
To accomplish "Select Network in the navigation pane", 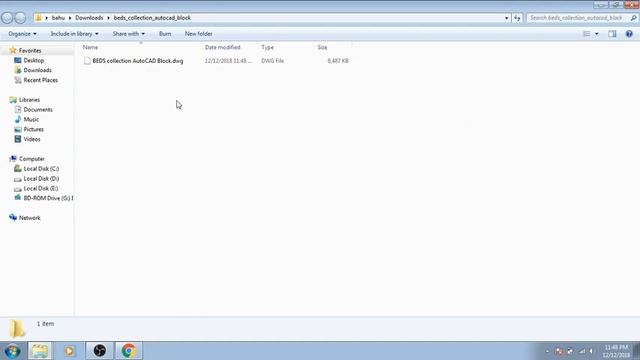I will (30, 218).
